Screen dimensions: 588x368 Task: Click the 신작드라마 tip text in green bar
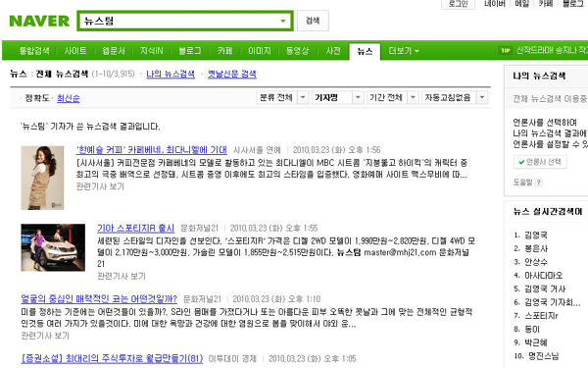(552, 50)
